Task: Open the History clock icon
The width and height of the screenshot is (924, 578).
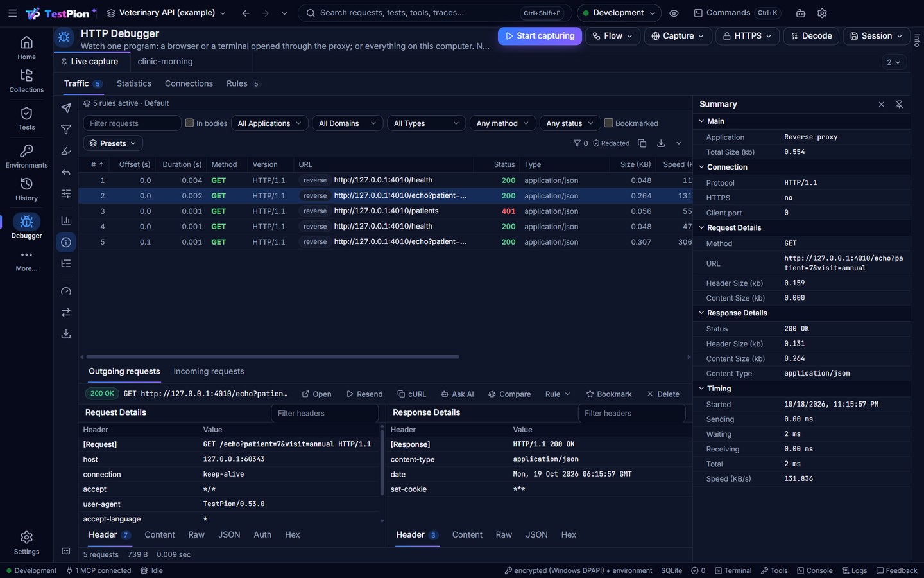Action: point(26,189)
